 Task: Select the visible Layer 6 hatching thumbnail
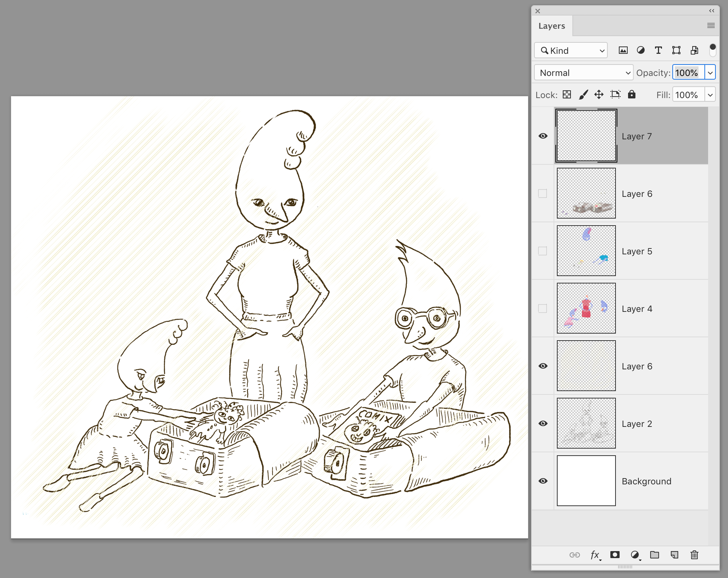click(586, 366)
